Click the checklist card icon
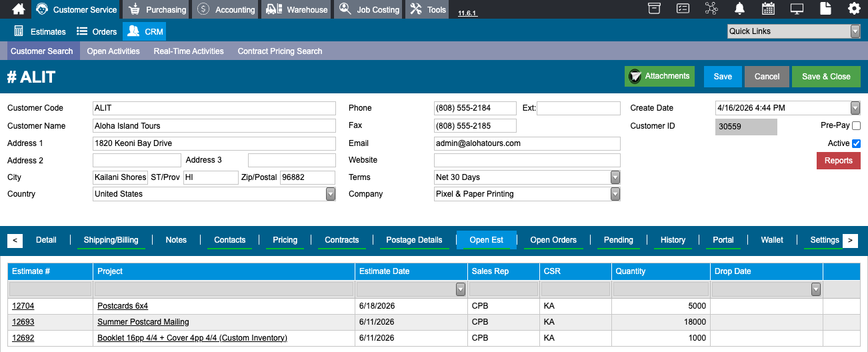868x352 pixels. [x=683, y=9]
